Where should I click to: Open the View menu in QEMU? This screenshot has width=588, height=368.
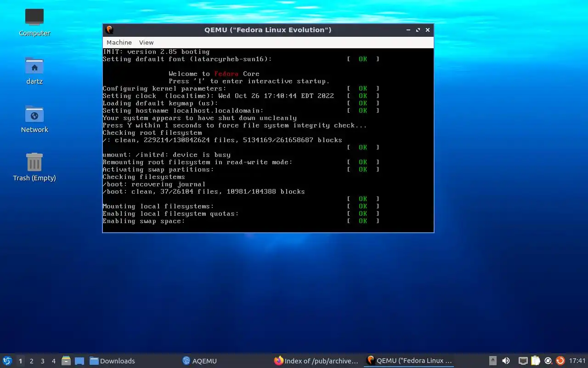click(146, 42)
